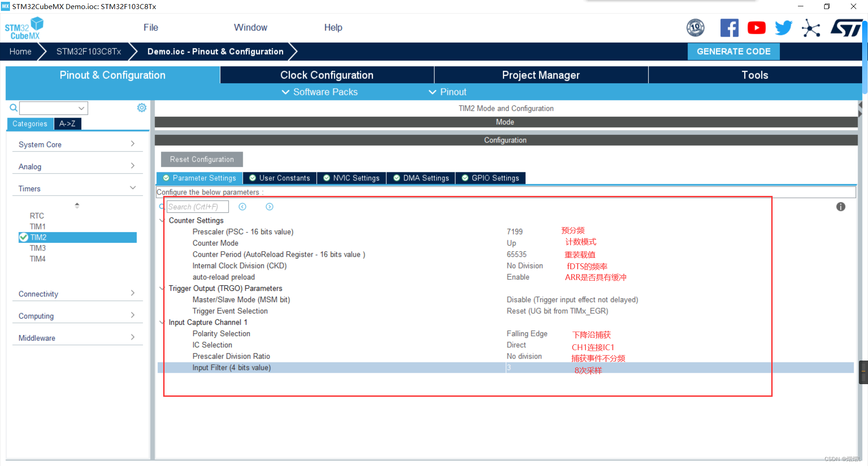868x466 pixels.
Task: Edit the Counter Period value 65535
Action: [x=516, y=254]
